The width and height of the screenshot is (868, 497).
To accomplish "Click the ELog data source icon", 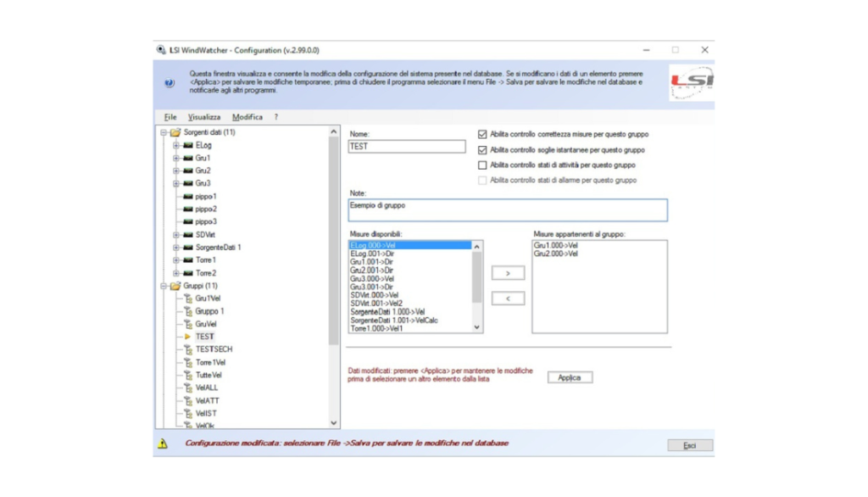I will pyautogui.click(x=187, y=145).
